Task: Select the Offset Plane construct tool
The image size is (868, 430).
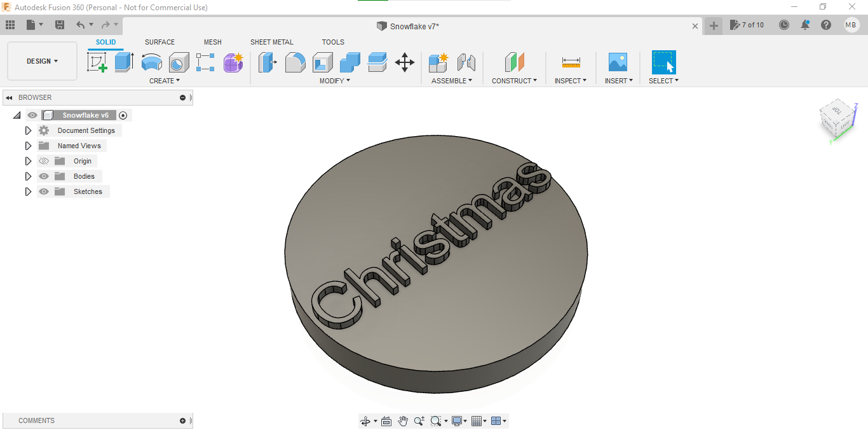Action: coord(515,62)
